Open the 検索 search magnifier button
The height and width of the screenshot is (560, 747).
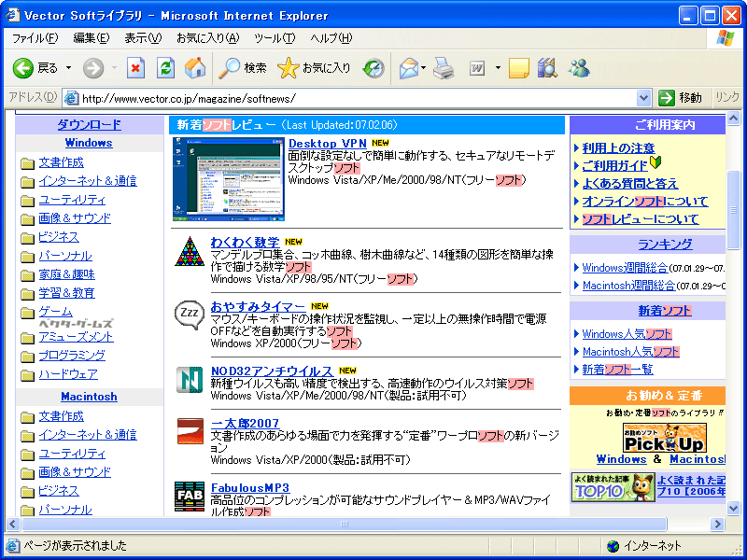click(x=243, y=68)
